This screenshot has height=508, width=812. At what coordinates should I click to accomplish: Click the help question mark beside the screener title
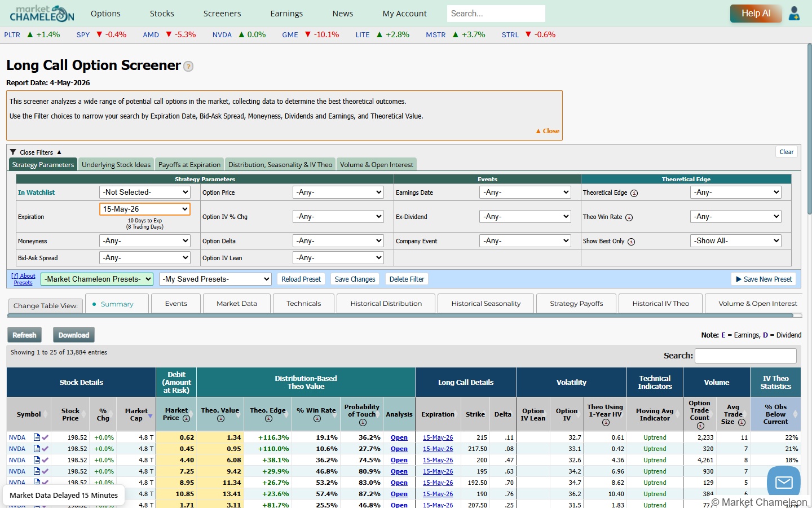[x=188, y=67]
